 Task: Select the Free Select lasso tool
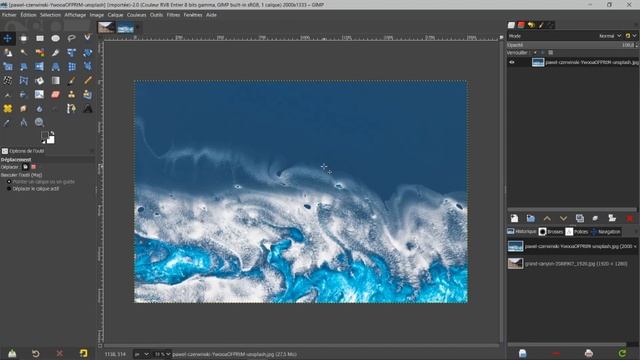click(71, 38)
